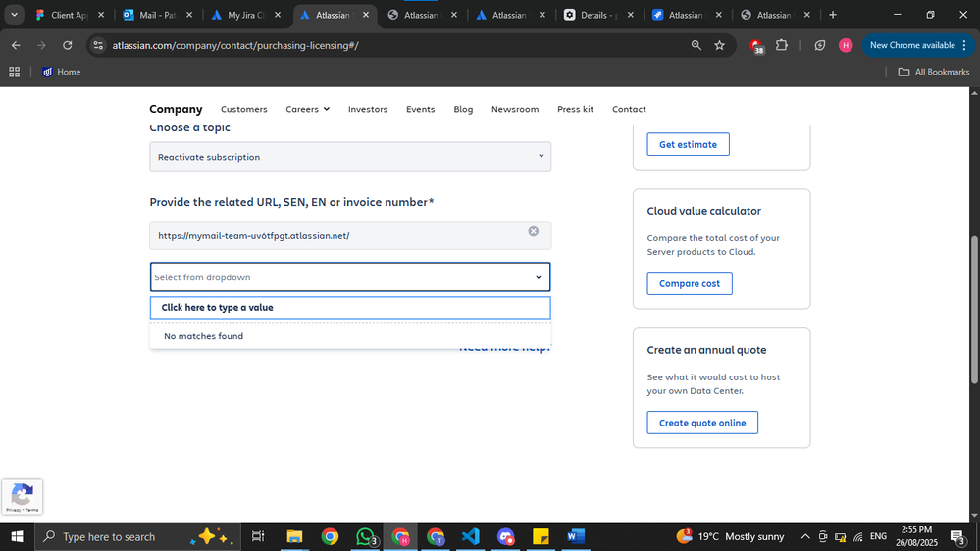Show hidden system tray icons
This screenshot has width=980, height=551.
[x=805, y=536]
